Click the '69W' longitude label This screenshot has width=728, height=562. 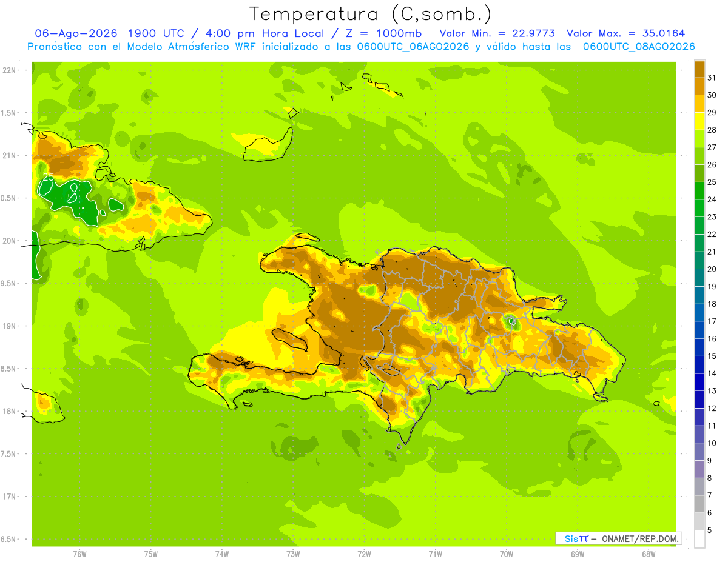578,554
